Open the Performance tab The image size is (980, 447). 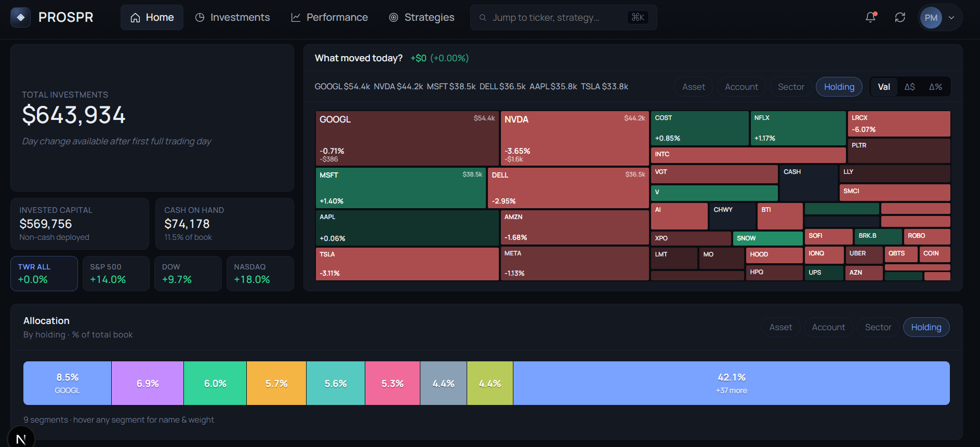pyautogui.click(x=329, y=17)
